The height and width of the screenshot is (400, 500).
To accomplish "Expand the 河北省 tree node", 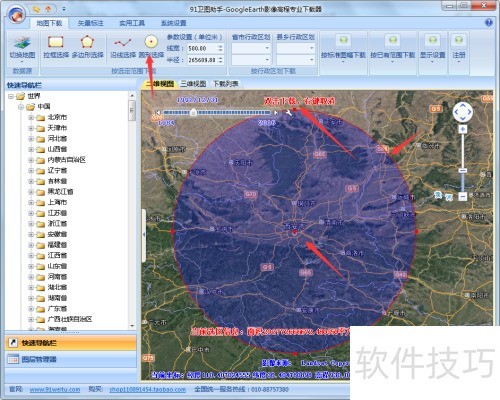I will pyautogui.click(x=31, y=139).
